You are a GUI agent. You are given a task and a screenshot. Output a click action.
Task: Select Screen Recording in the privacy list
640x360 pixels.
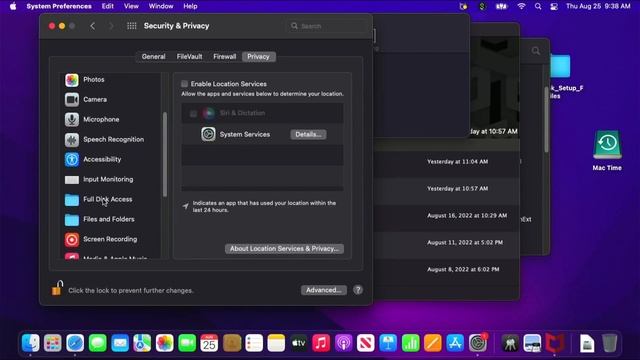pos(110,240)
